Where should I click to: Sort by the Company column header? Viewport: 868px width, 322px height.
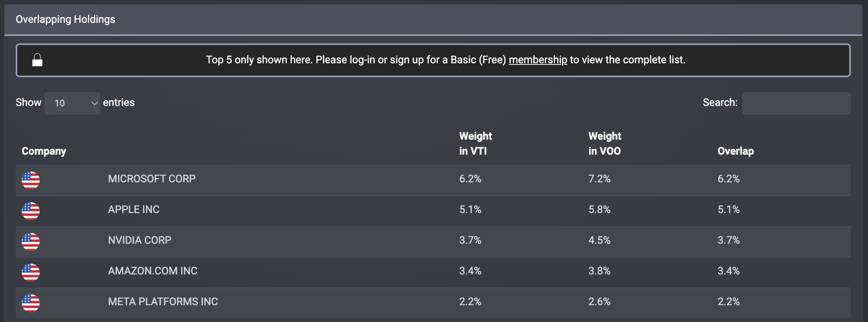tap(44, 151)
